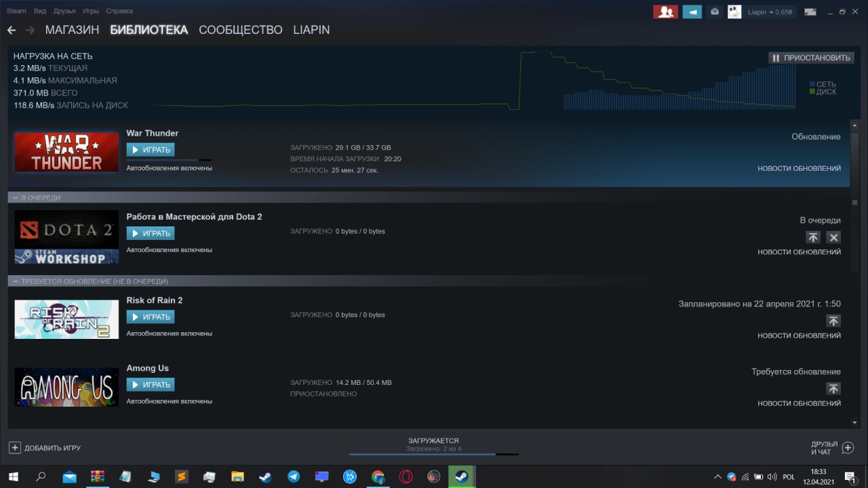This screenshot has height=488, width=868.
Task: Open Sublime Text from the taskbar
Action: 181,476
